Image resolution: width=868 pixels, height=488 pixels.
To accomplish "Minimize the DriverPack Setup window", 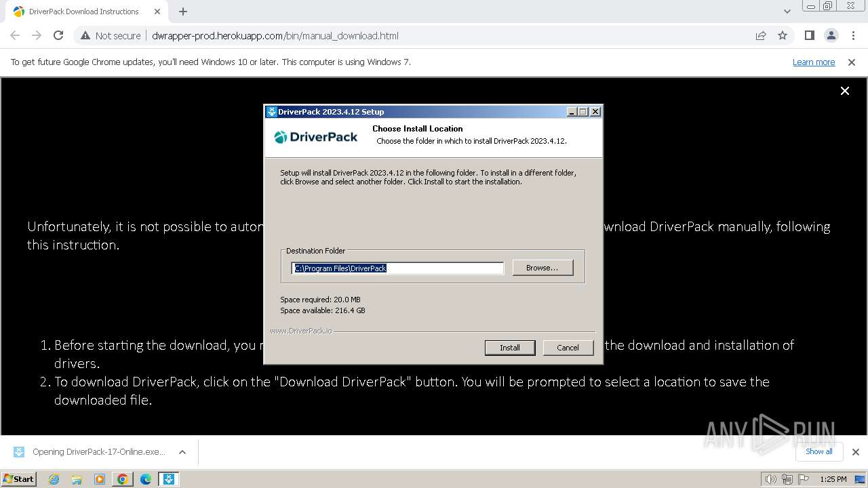I will point(572,112).
